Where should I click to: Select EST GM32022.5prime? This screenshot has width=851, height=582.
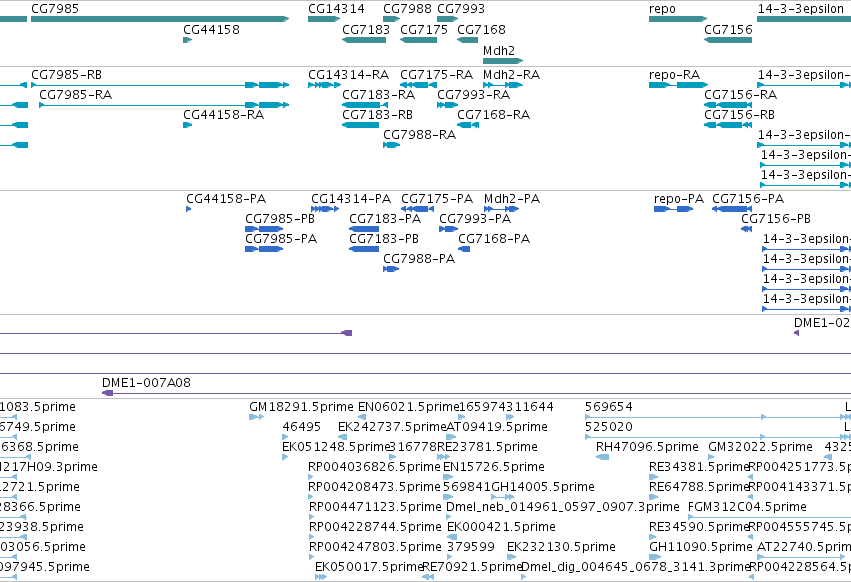point(711,457)
